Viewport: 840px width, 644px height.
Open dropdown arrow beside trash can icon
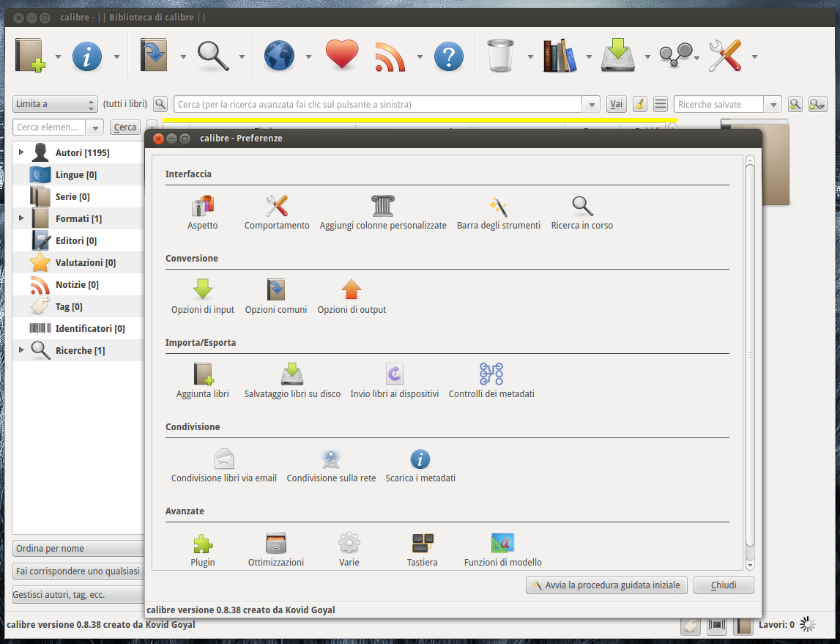[x=529, y=56]
